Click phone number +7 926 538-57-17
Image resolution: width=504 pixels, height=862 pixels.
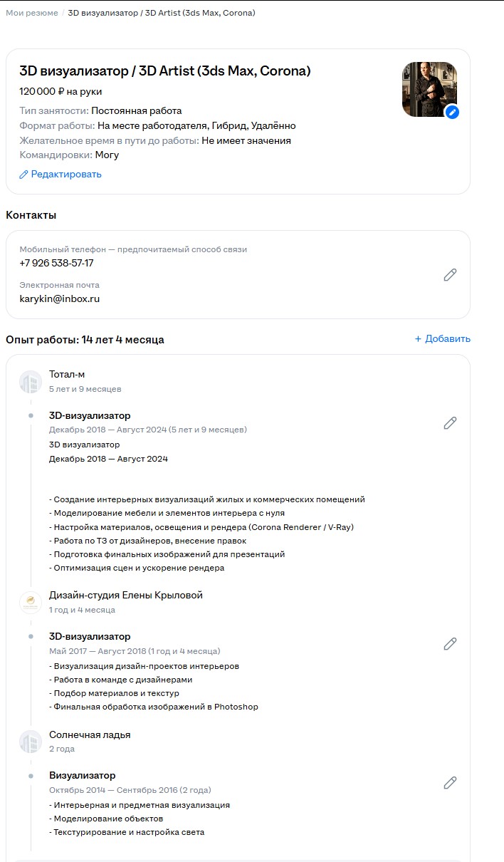click(56, 263)
